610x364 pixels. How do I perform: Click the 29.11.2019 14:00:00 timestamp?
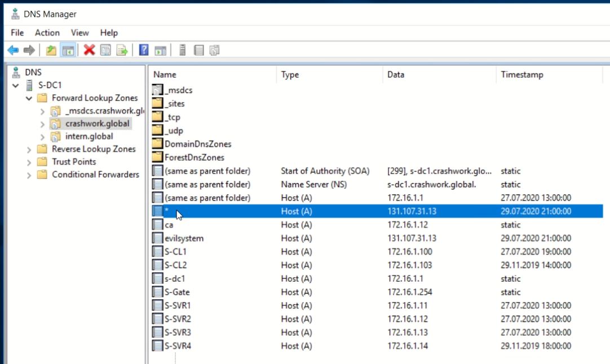click(536, 265)
